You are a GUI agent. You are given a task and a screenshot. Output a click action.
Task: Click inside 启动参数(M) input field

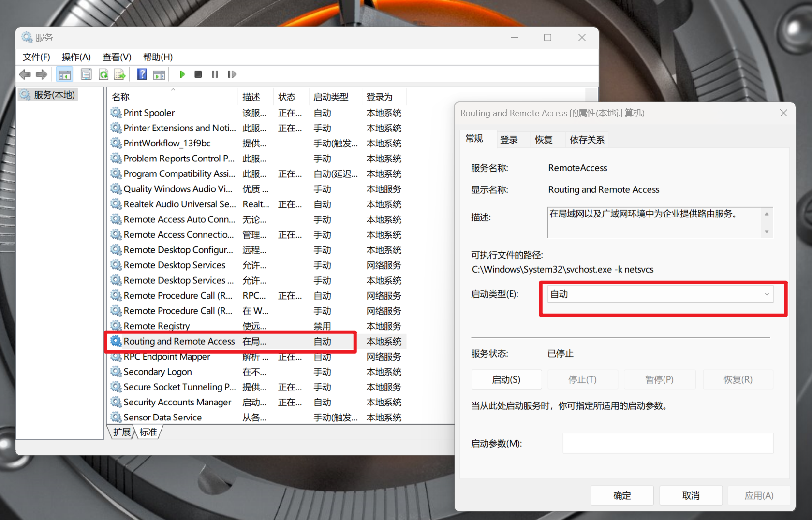668,443
